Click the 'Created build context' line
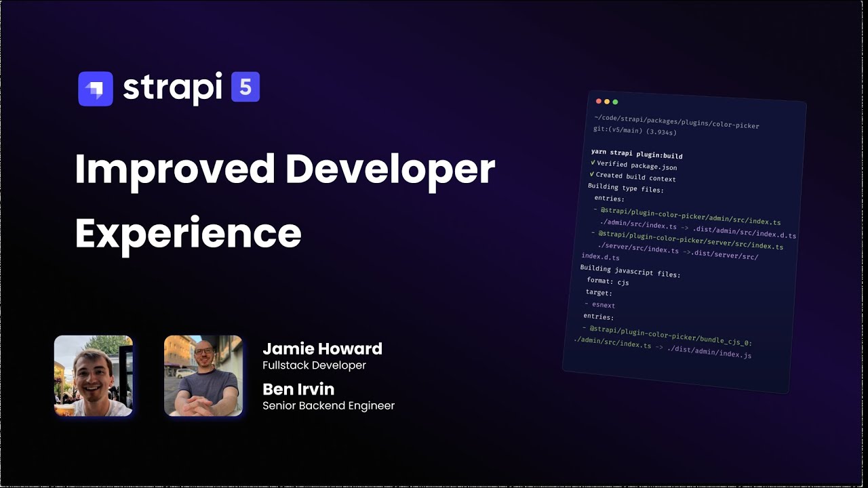 pos(633,177)
